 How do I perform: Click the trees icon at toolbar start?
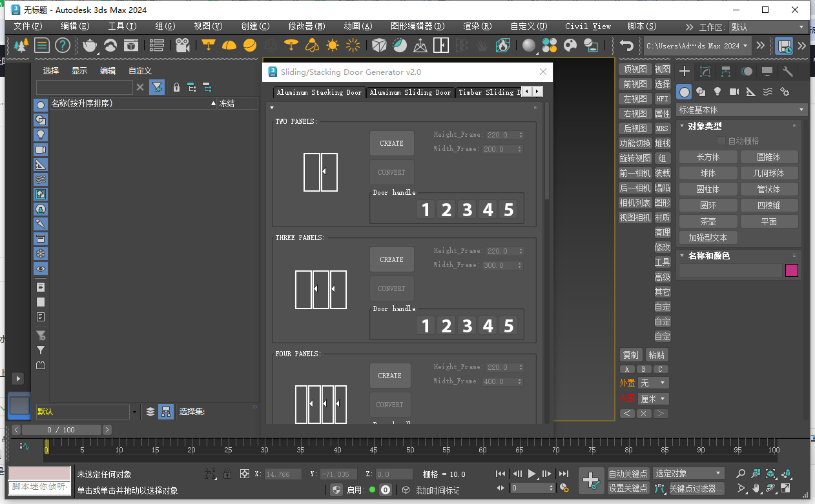click(21, 45)
